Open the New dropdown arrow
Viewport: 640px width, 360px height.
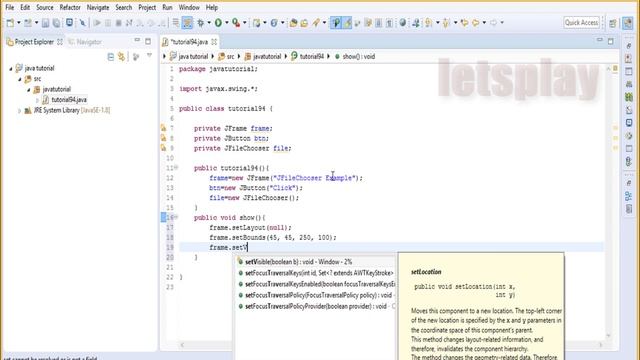coord(18,23)
